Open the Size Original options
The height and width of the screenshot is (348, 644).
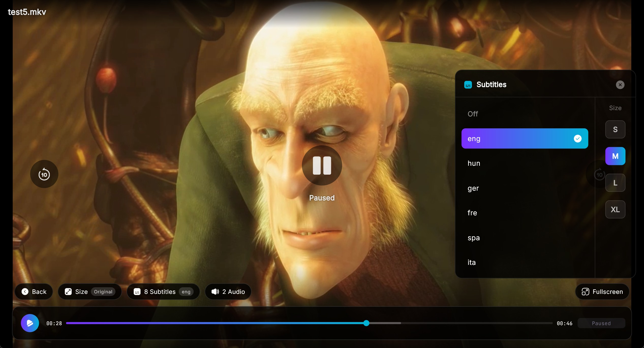(90, 292)
